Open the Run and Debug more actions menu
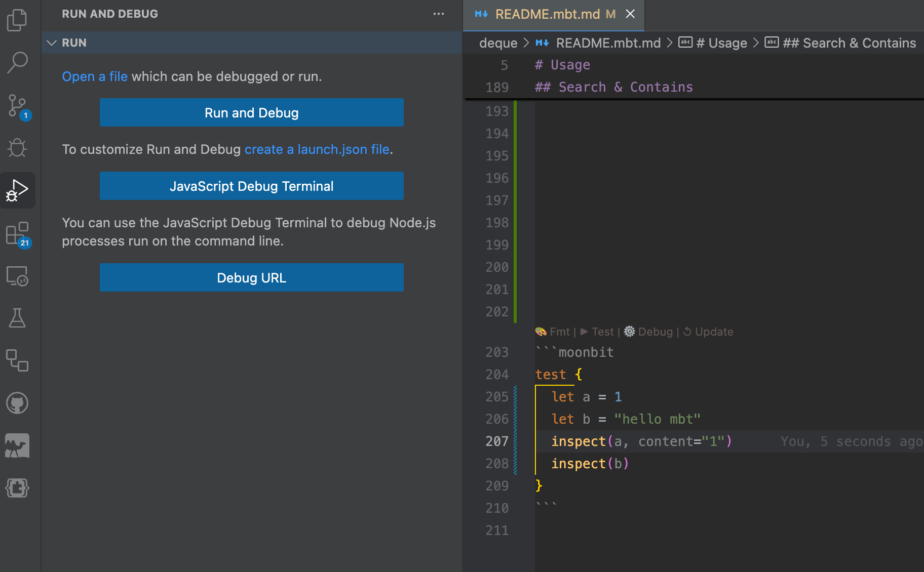 [438, 14]
